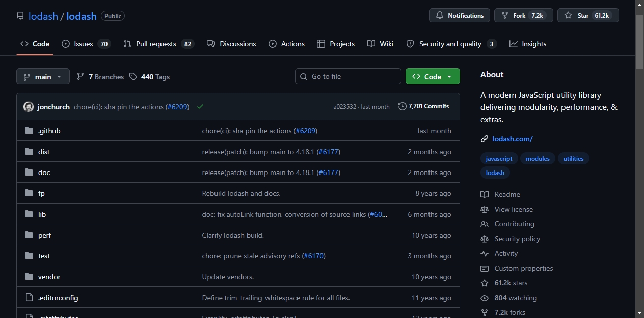Open the .editorconfig file

coord(58,298)
